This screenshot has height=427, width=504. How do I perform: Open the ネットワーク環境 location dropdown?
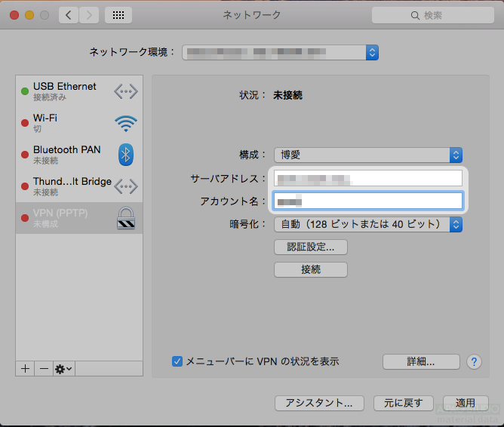pos(278,52)
